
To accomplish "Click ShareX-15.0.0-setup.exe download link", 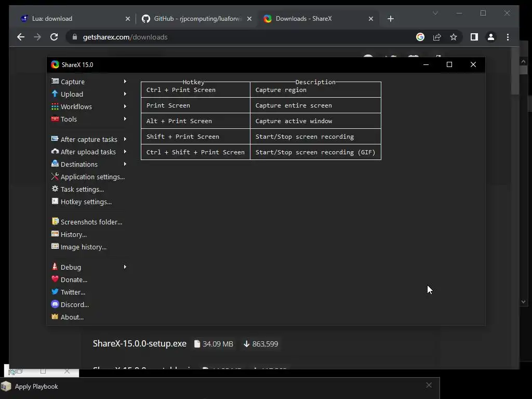I will [x=139, y=343].
